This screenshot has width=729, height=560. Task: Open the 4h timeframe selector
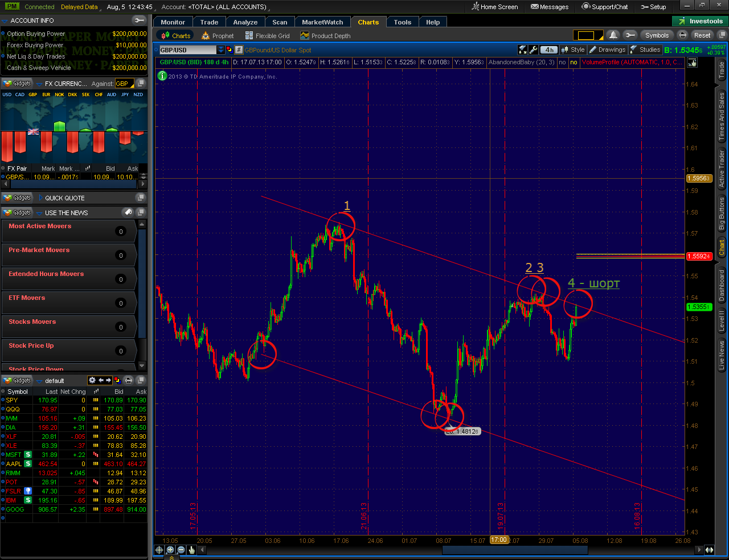click(x=549, y=50)
